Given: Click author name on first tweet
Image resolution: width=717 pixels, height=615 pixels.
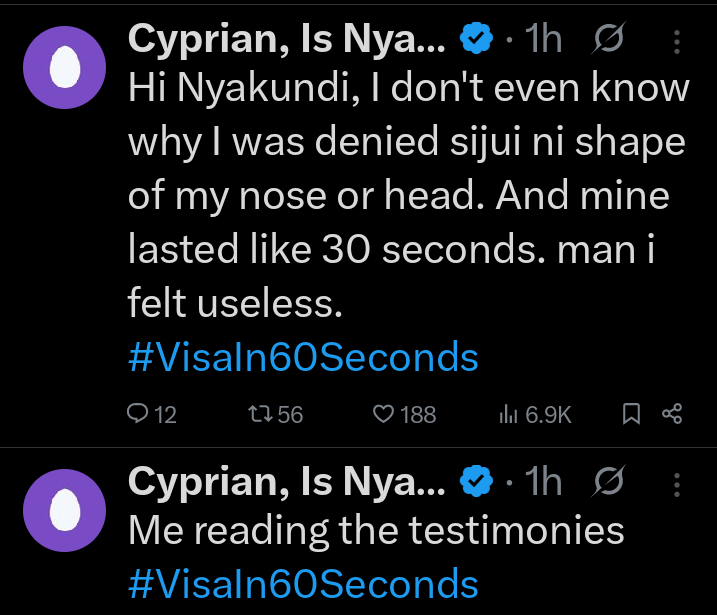Looking at the screenshot, I should (x=287, y=40).
